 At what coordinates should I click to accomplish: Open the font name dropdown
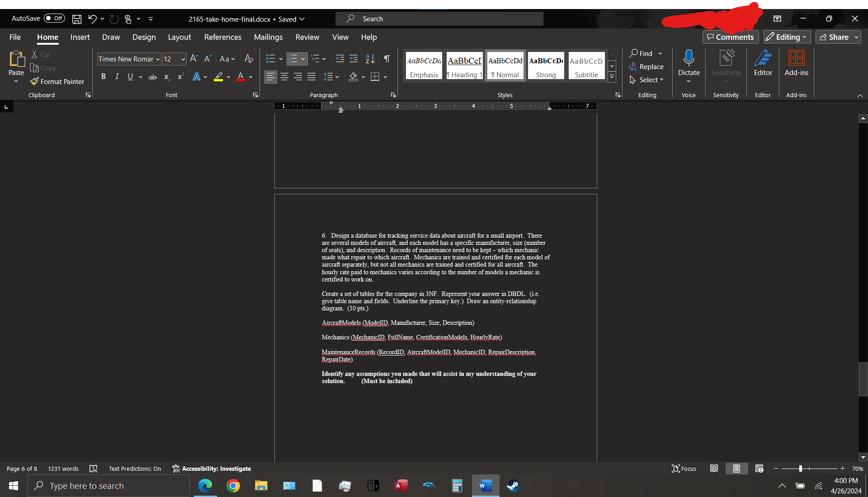[x=158, y=59]
